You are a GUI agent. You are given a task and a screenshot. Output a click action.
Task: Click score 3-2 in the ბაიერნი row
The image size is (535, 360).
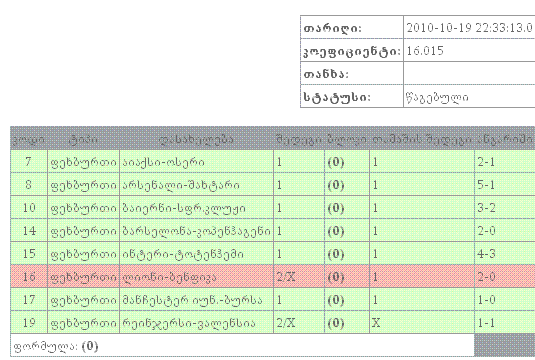[x=486, y=208]
